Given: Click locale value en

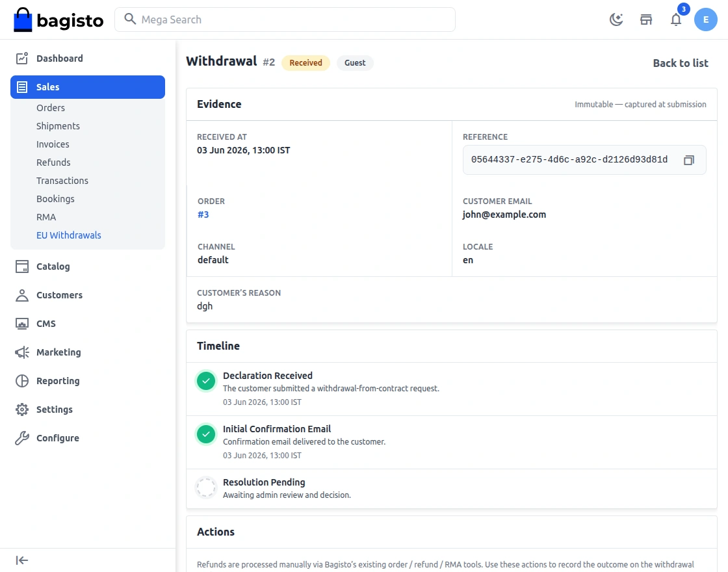Looking at the screenshot, I should 468,260.
